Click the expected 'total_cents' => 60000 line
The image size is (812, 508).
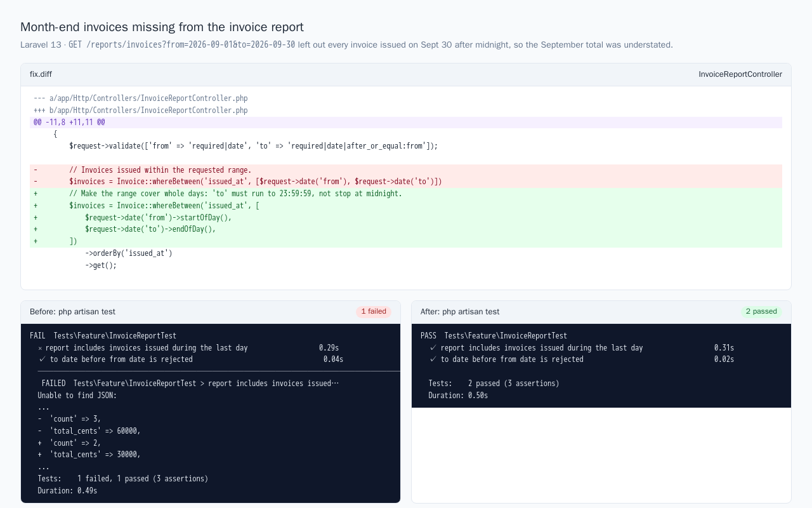(x=89, y=431)
